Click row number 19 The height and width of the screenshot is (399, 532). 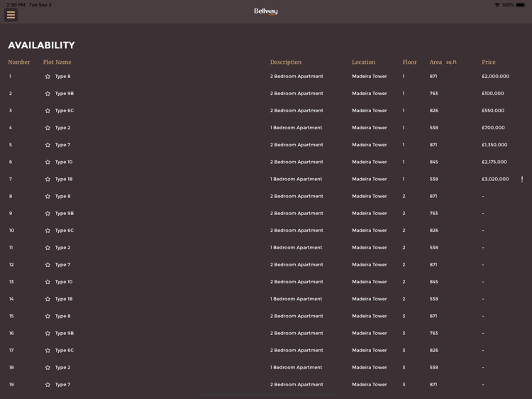click(11, 384)
